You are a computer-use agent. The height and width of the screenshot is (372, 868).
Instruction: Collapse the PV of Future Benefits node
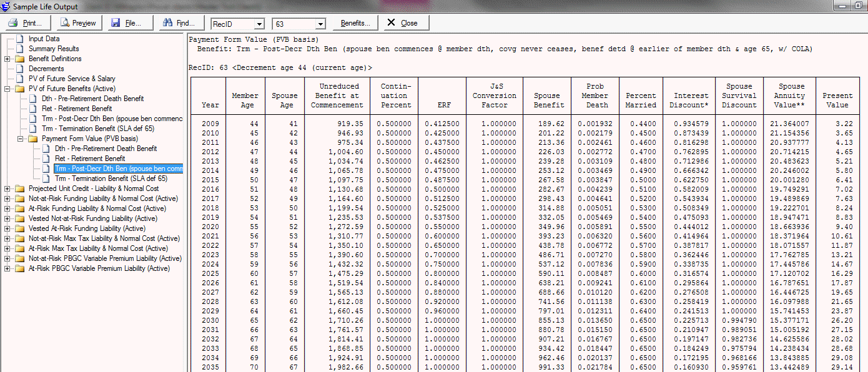tap(7, 89)
